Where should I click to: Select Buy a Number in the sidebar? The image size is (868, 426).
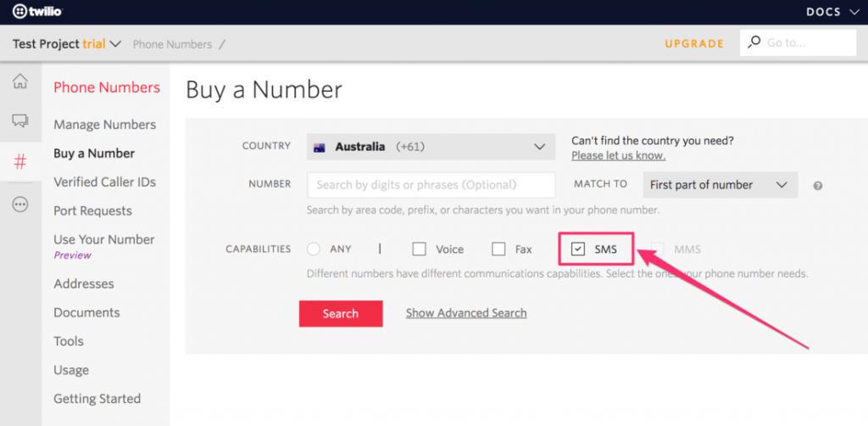(94, 154)
